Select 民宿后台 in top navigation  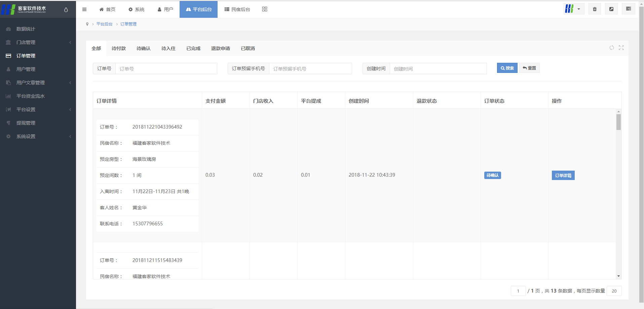[x=237, y=9]
